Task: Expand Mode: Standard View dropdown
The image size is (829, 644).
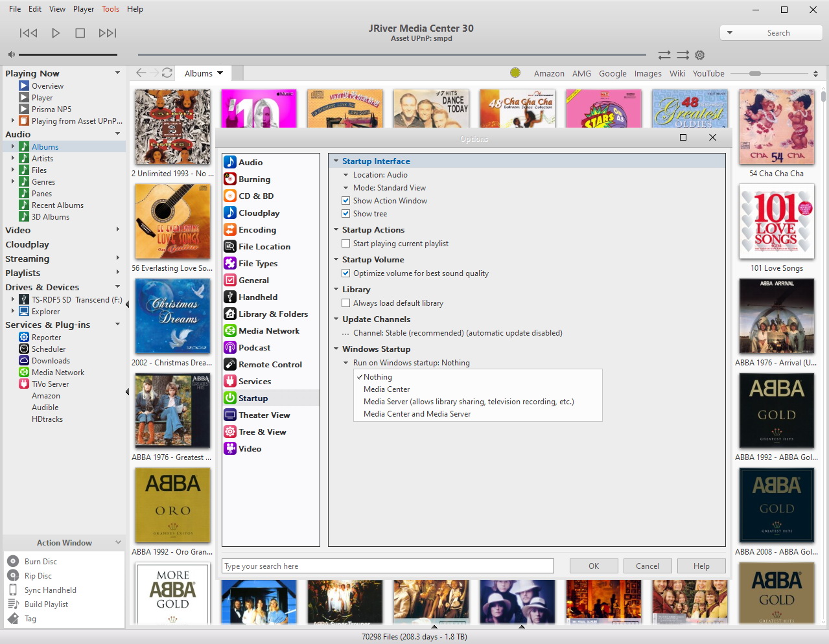Action: coord(346,188)
